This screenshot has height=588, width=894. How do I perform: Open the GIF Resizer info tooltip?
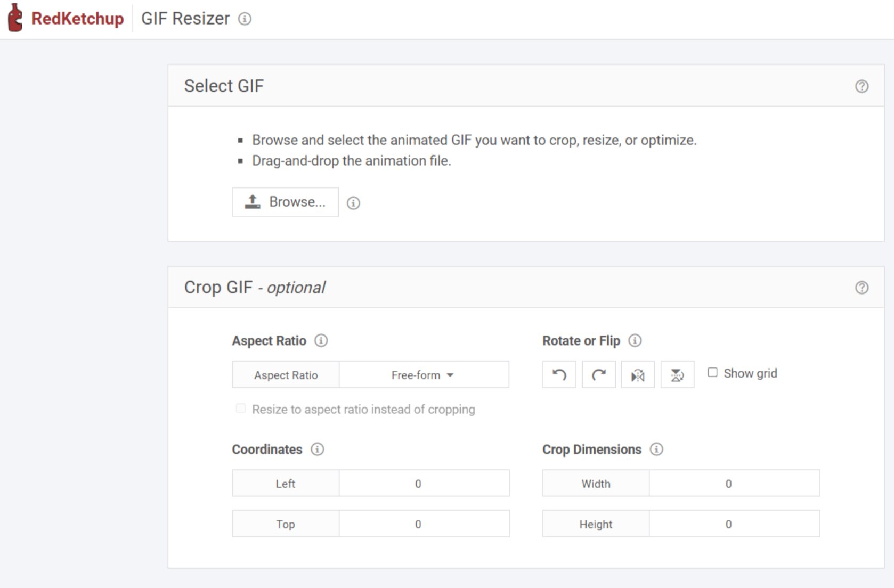tap(245, 19)
